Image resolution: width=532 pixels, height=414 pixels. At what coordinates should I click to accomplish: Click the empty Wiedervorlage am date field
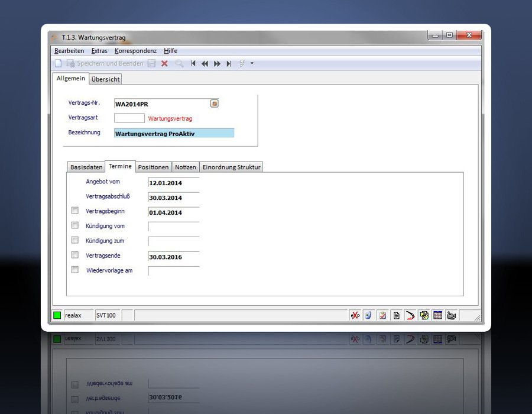(x=174, y=271)
